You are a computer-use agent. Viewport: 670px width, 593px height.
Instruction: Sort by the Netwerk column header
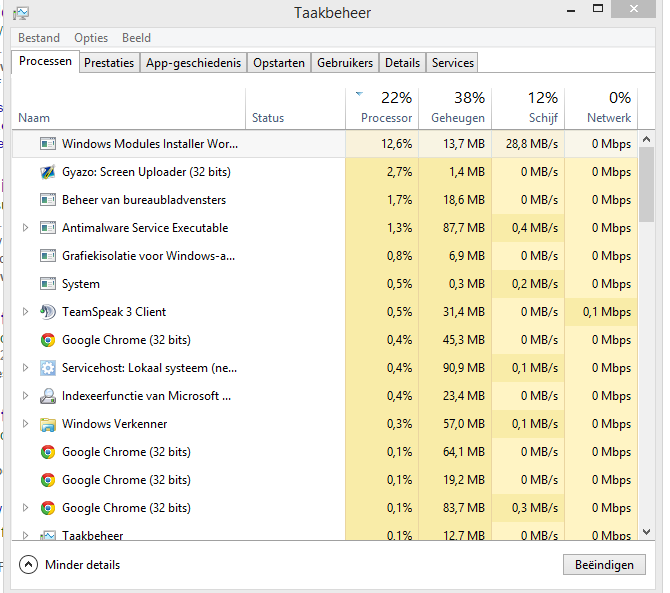(x=601, y=109)
